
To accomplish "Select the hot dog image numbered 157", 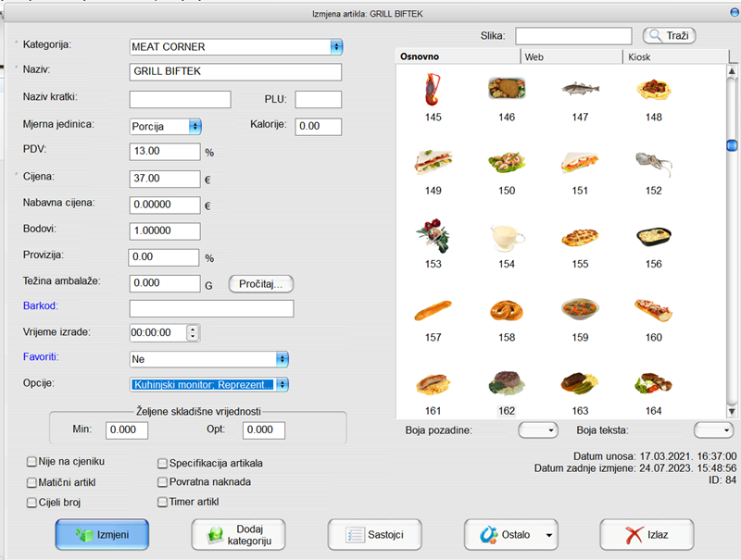I will pyautogui.click(x=433, y=309).
